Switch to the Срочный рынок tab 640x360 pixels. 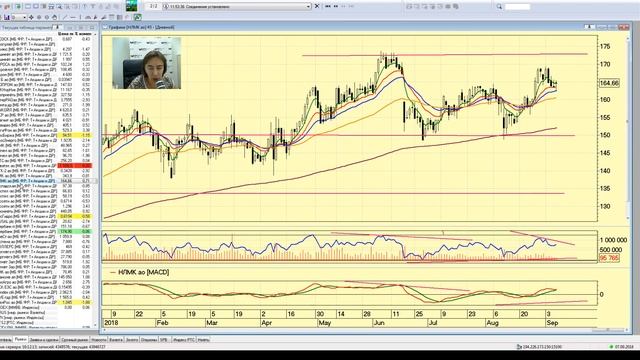point(75,340)
